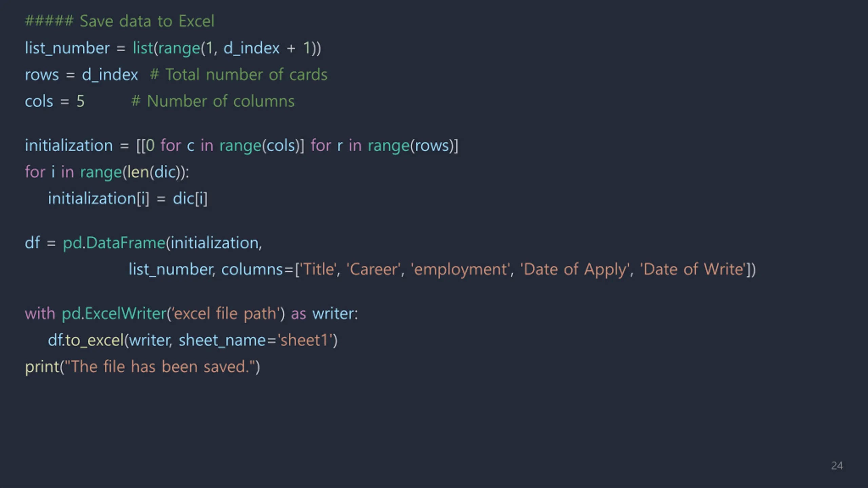868x488 pixels.
Task: Click the 'Save data to Excel' comment line
Action: 120,21
